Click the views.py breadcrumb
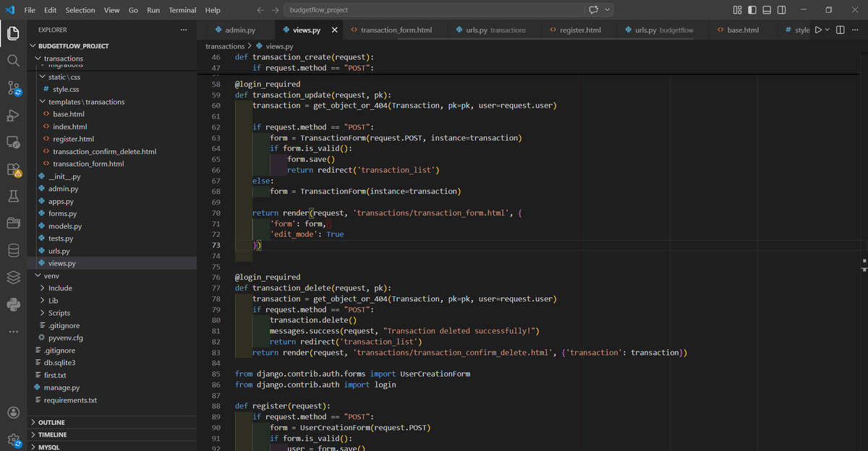This screenshot has width=868, height=451. [x=278, y=46]
